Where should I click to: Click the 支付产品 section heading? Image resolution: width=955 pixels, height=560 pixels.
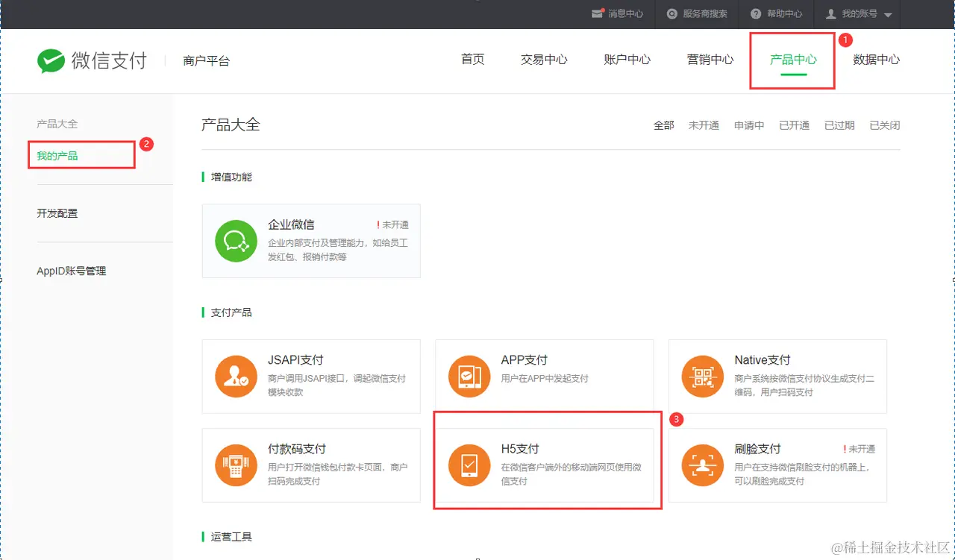(231, 312)
